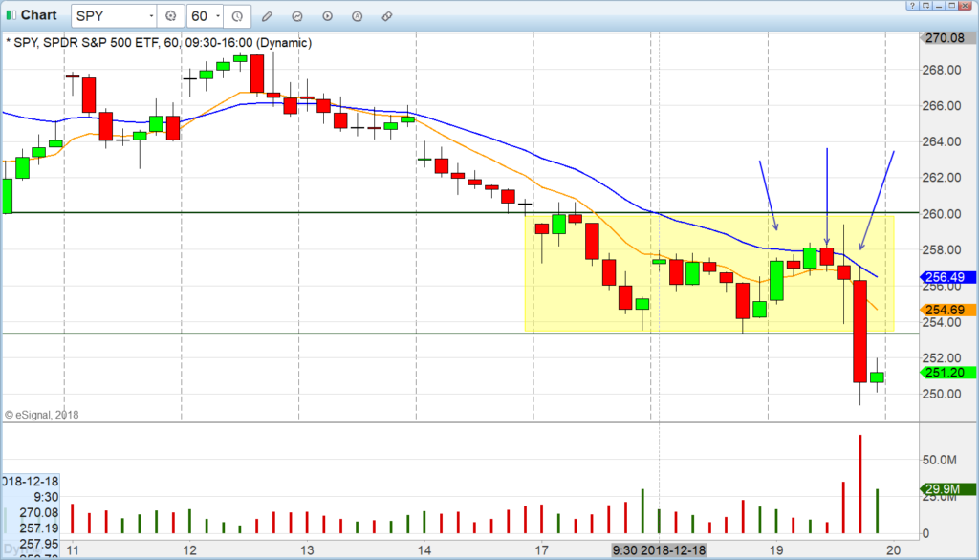The image size is (979, 560).
Task: Click the 17 date label on time axis
Action: pos(541,550)
